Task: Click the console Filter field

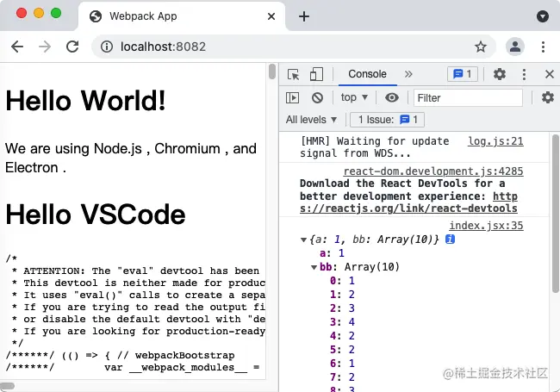Action: click(x=468, y=97)
